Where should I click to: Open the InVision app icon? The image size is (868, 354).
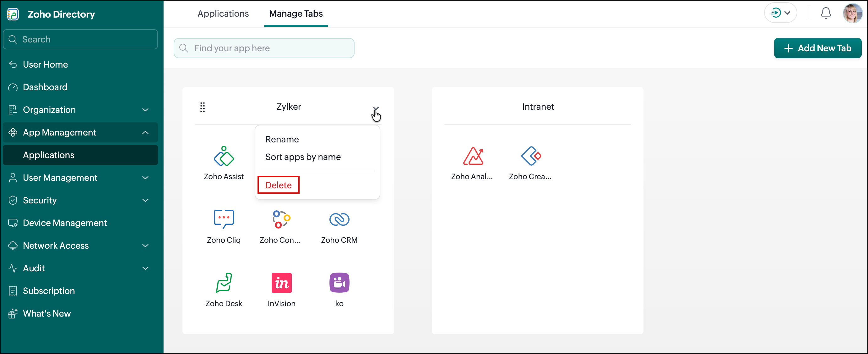point(281,283)
